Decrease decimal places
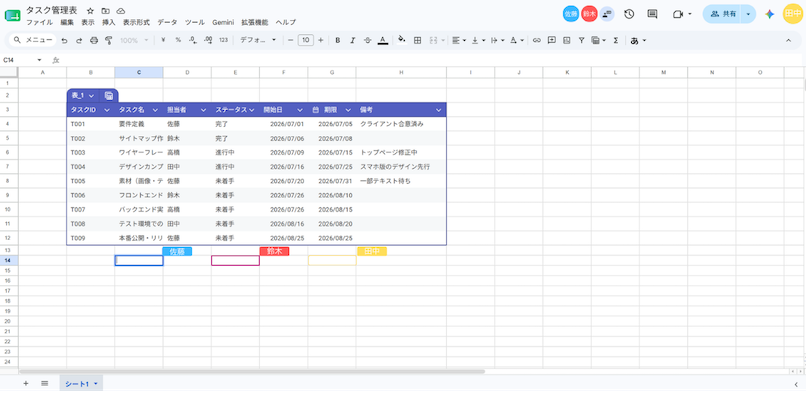Image resolution: width=806 pixels, height=403 pixels. [193, 40]
